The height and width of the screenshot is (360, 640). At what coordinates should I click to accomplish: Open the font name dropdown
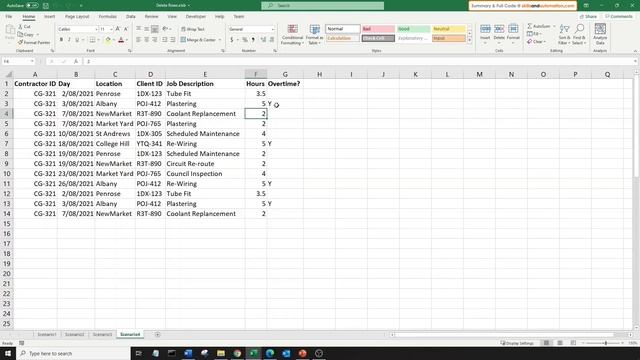[97, 29]
